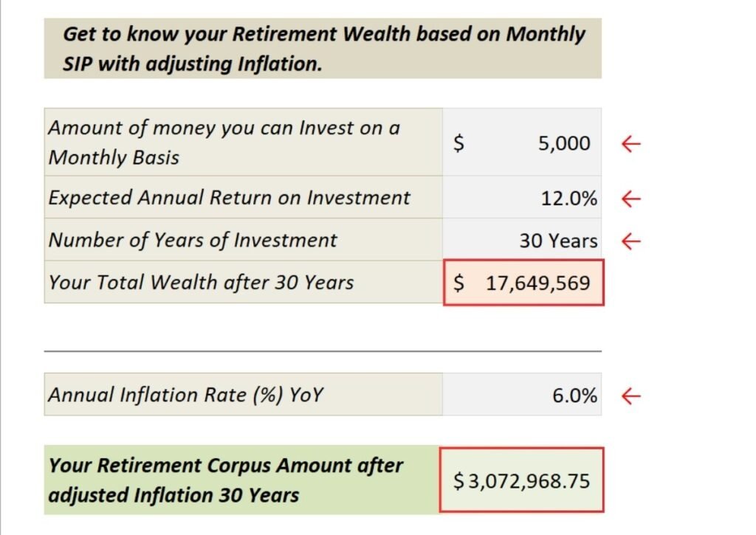Viewport: 756px width, 535px height.
Task: Click the horizontal divider line above the inflation row
Action: click(323, 351)
